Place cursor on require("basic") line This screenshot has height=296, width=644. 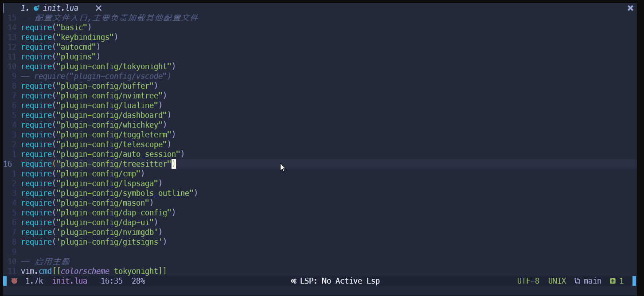(x=56, y=27)
